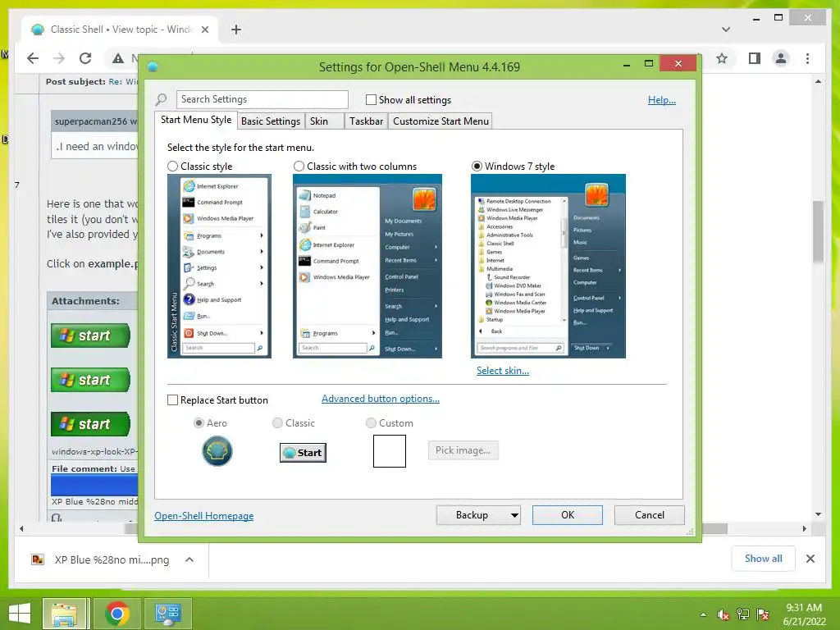The height and width of the screenshot is (630, 840).
Task: Click the not-secure warning icon in Chrome address bar
Action: [x=118, y=58]
